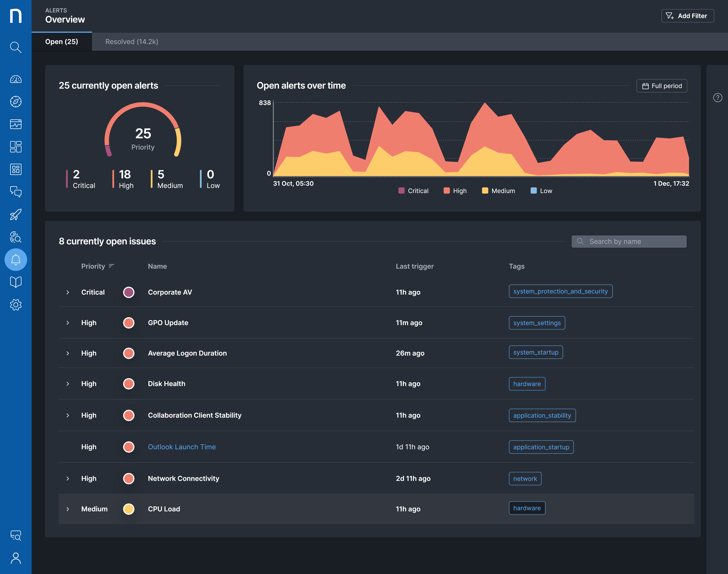The image size is (728, 574).
Task: Expand the Disk Health issue row
Action: tap(68, 383)
